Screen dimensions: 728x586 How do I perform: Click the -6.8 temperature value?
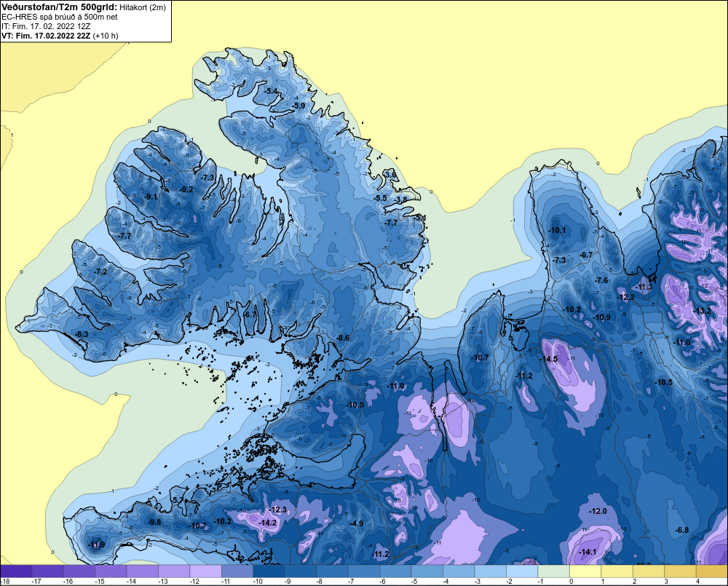tap(682, 530)
